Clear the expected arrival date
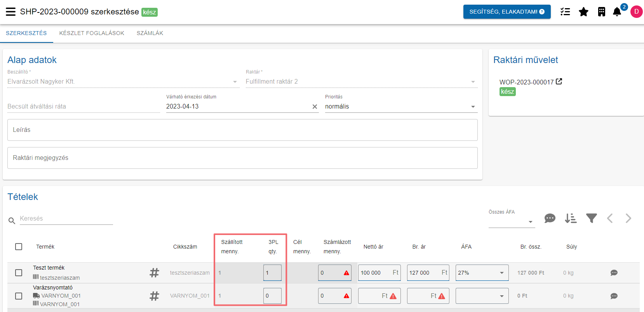 pos(315,107)
